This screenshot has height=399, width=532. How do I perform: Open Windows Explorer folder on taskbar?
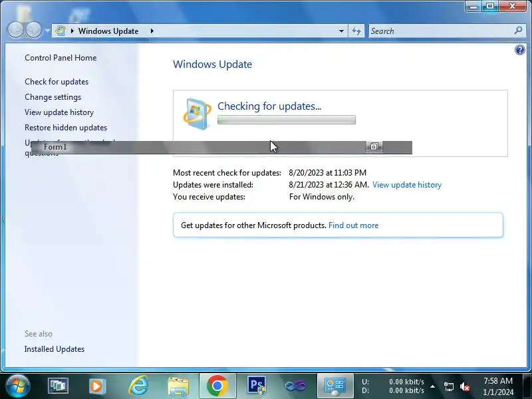tap(178, 386)
